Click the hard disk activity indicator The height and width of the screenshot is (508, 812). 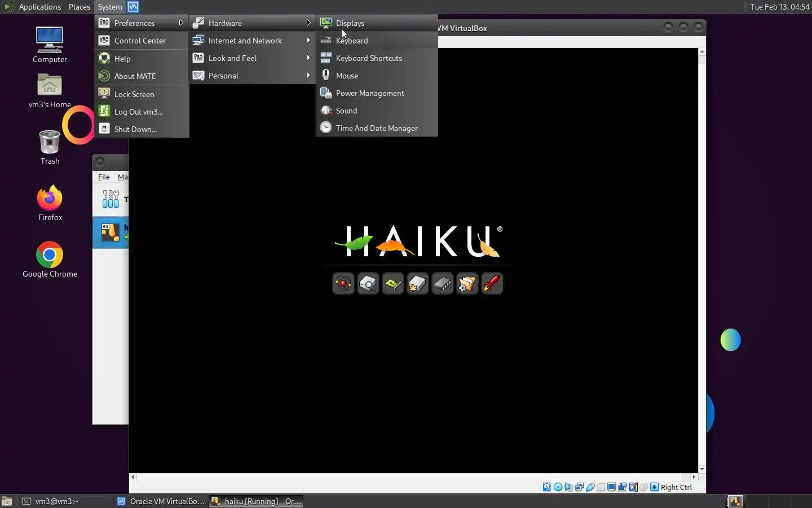pyautogui.click(x=547, y=487)
